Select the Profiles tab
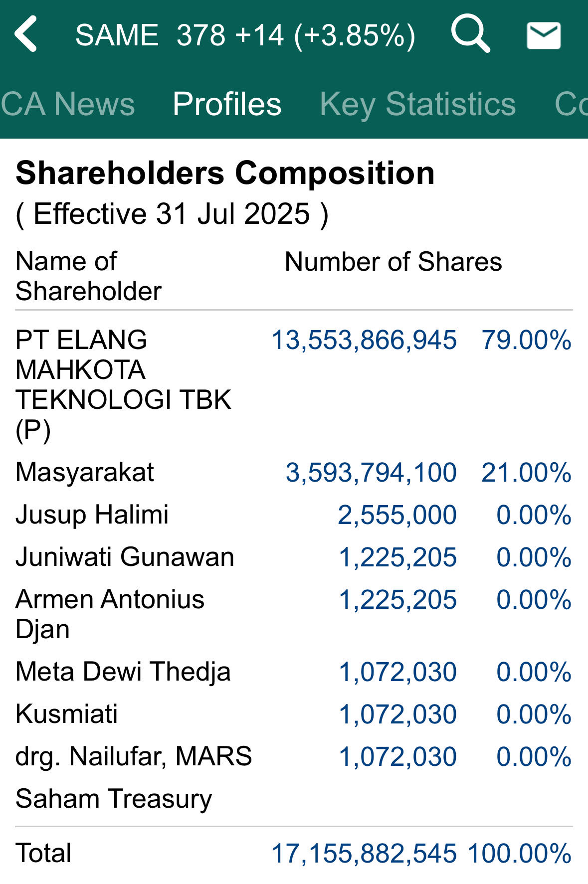The image size is (588, 884). coord(227,104)
